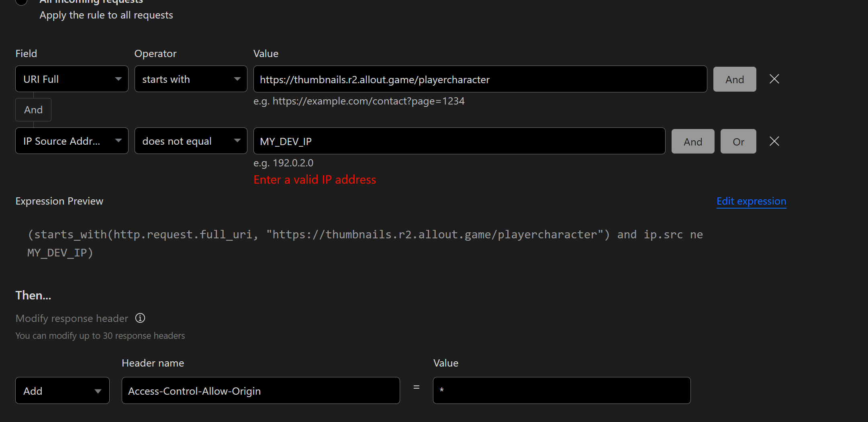868x422 pixels.
Task: Click the MY_DEV_IP value input field
Action: point(459,141)
